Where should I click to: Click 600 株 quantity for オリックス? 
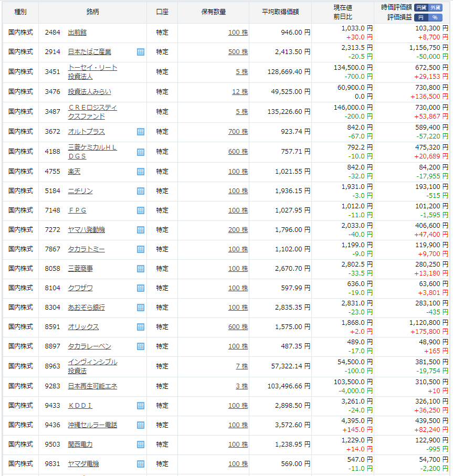[x=238, y=327]
